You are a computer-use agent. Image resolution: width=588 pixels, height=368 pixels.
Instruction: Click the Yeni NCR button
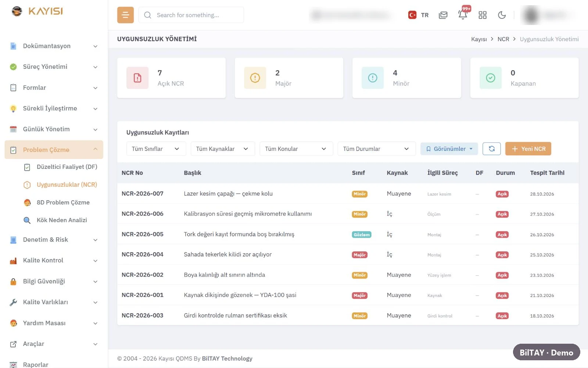[528, 149]
